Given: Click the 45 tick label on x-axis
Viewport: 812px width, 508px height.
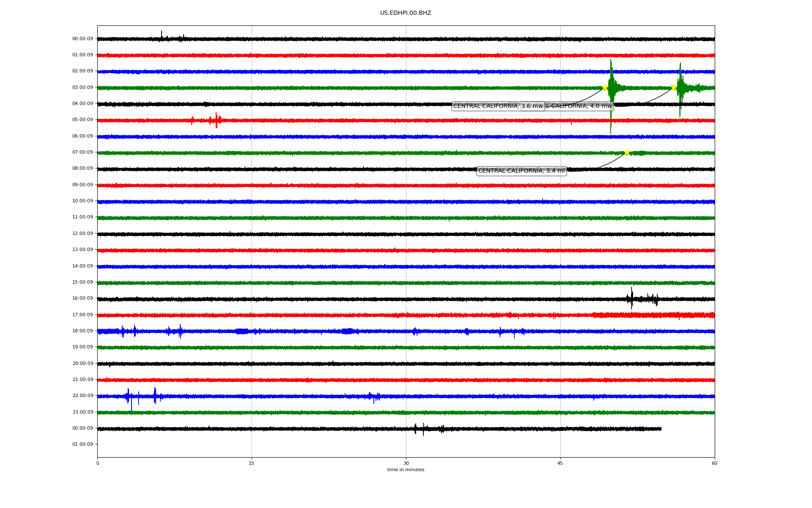Looking at the screenshot, I should (x=560, y=463).
